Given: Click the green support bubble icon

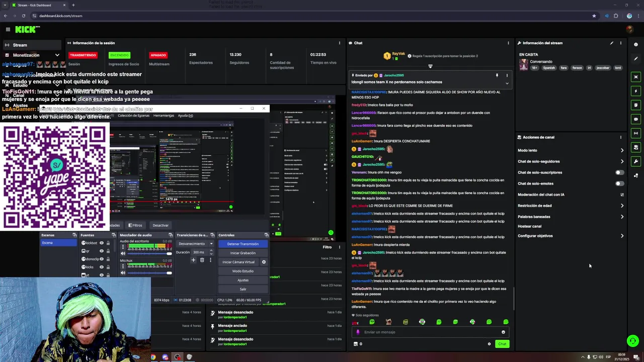Looking at the screenshot, I should pos(633,341).
